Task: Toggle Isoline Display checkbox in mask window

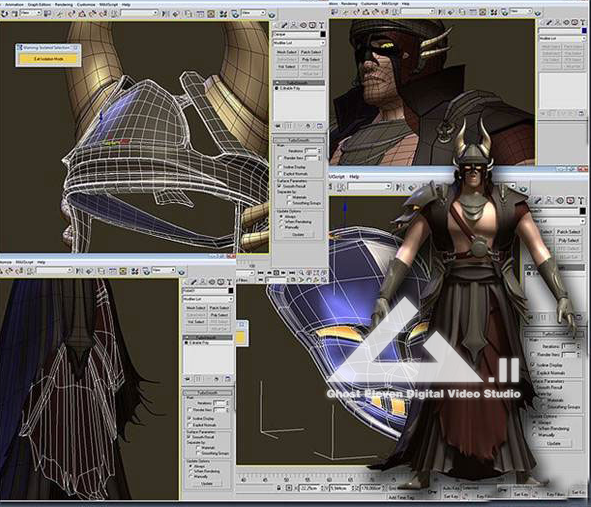Action: click(x=533, y=365)
